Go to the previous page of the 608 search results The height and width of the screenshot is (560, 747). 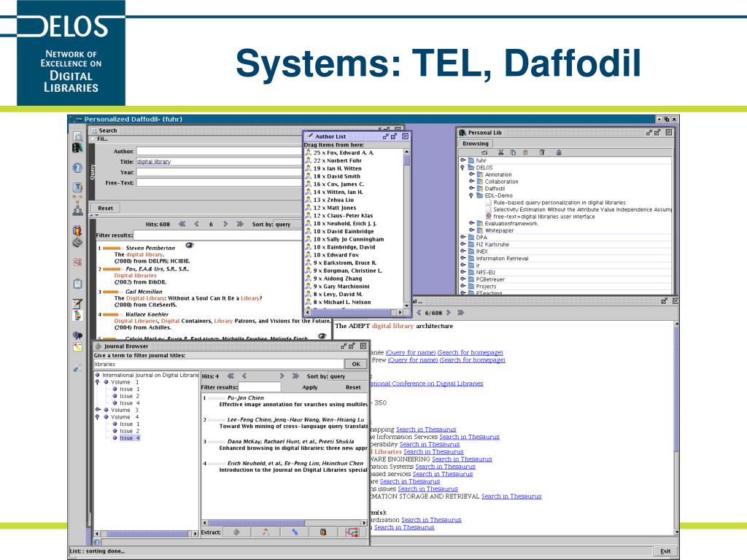coord(196,224)
